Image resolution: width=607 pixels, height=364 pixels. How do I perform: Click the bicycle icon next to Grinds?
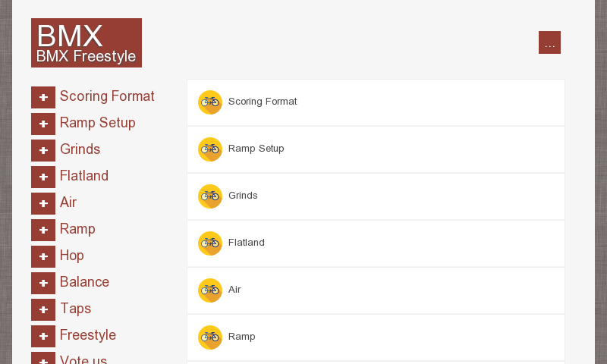pos(210,196)
